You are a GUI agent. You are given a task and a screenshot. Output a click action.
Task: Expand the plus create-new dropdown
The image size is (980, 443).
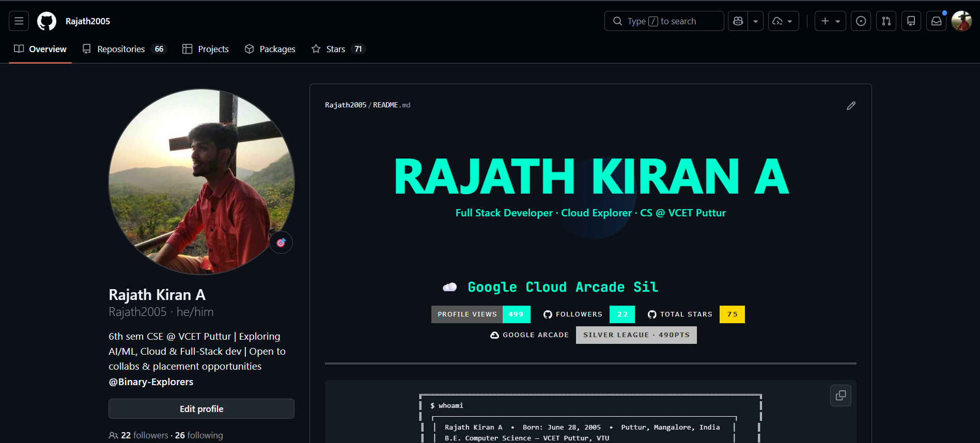pyautogui.click(x=830, y=21)
